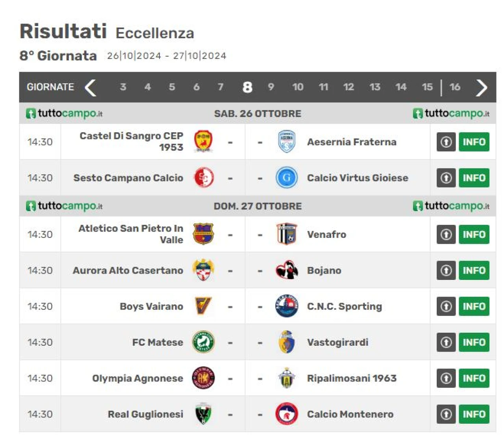
Task: Click the Venafro striped crest
Action: click(x=286, y=234)
